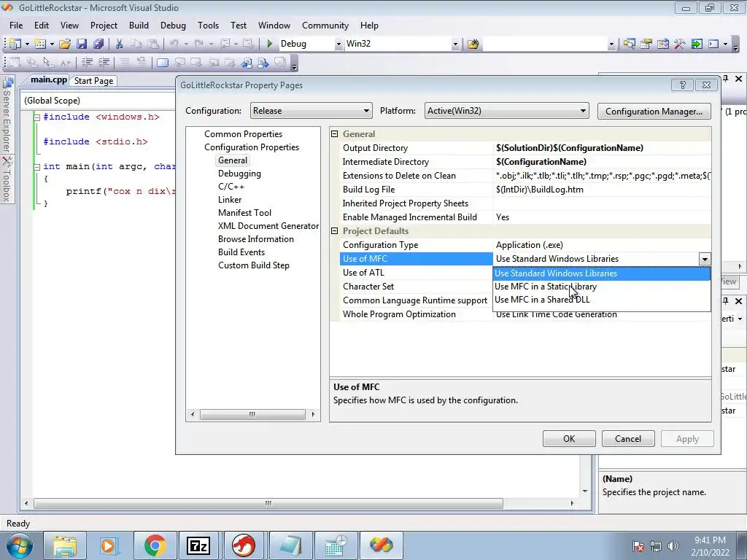The image size is (747, 560).
Task: Click the property tree horizontal scrollbar
Action: 252,414
